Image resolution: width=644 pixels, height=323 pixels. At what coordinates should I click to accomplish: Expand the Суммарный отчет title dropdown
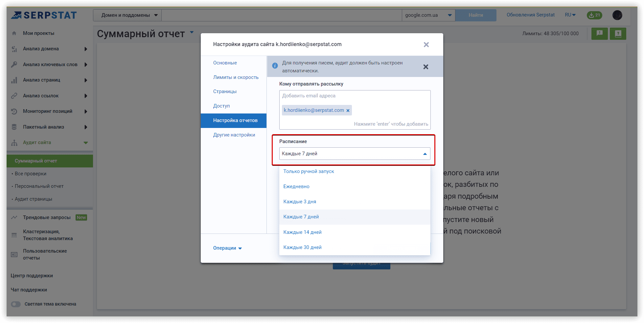click(192, 32)
